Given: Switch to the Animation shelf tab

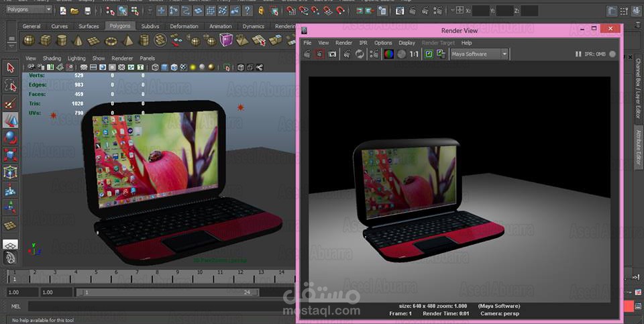Looking at the screenshot, I should point(221,26).
